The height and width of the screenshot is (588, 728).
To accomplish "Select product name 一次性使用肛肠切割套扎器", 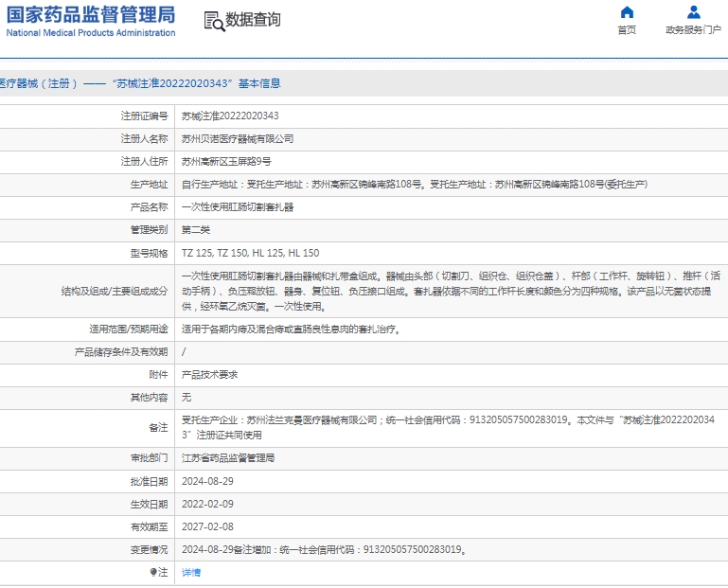I will pyautogui.click(x=238, y=206).
